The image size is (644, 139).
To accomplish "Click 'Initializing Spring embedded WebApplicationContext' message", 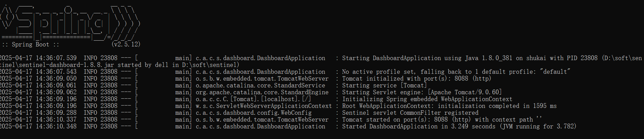I will pyautogui.click(x=427, y=99).
